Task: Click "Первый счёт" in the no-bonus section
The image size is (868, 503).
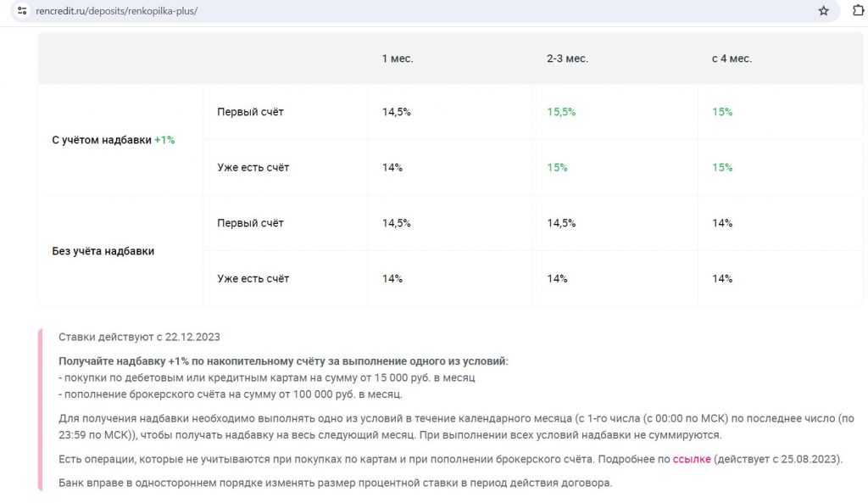Action: (250, 223)
